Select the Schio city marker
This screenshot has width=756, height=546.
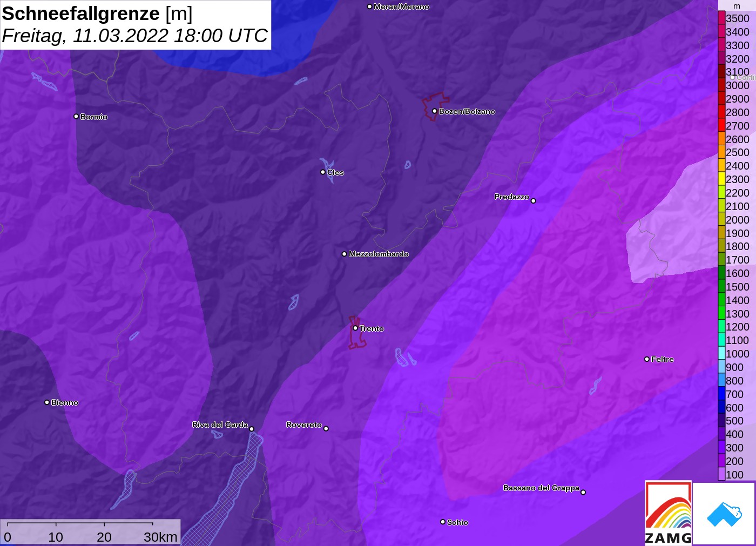(443, 522)
